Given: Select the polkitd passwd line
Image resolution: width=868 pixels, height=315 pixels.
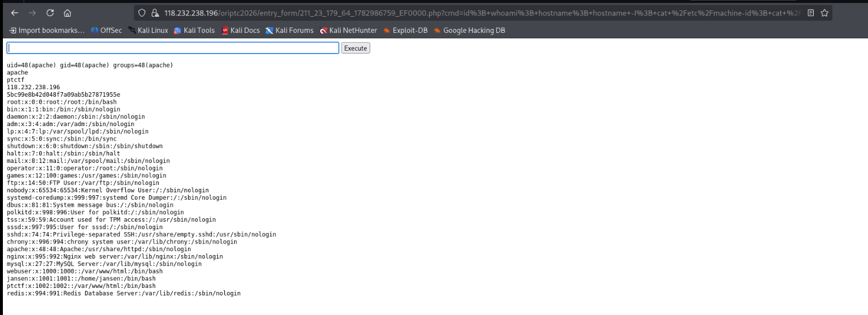Looking at the screenshot, I should [95, 212].
